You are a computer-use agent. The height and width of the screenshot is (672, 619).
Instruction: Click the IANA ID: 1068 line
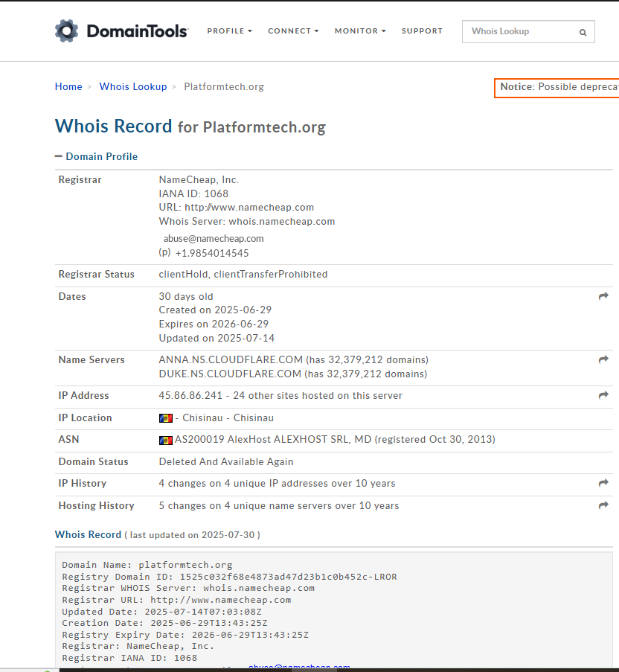193,193
